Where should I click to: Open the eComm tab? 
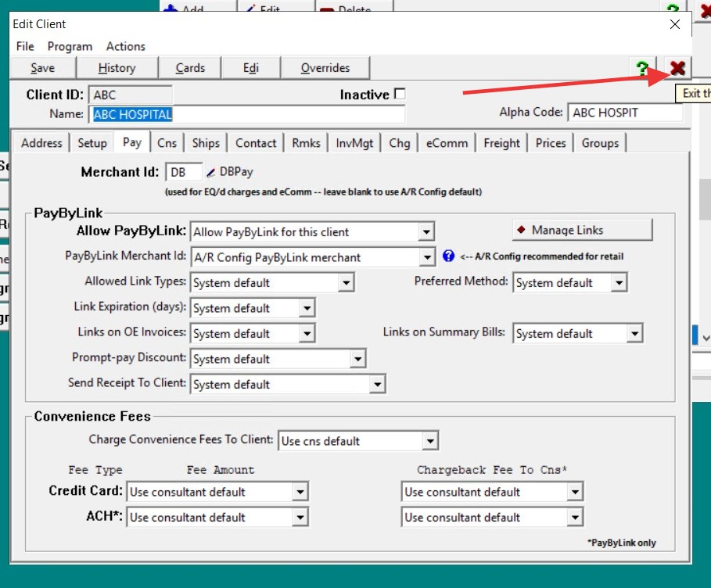point(447,143)
